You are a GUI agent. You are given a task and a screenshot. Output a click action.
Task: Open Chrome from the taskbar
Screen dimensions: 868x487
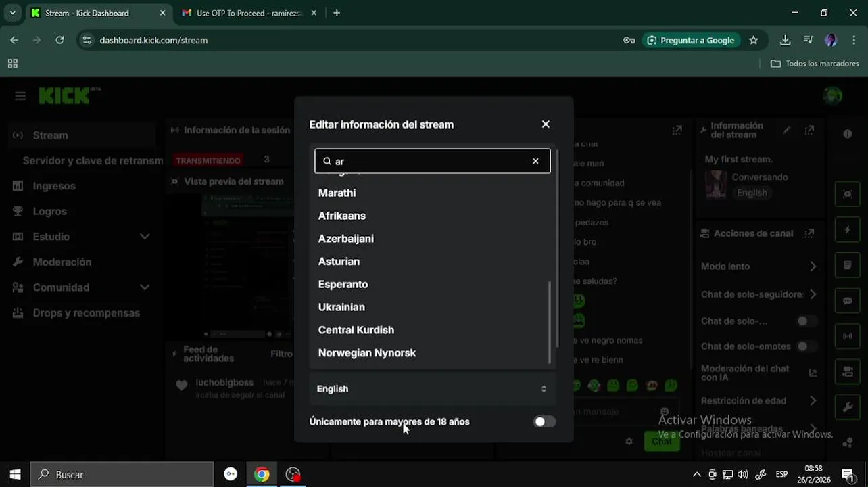click(262, 474)
